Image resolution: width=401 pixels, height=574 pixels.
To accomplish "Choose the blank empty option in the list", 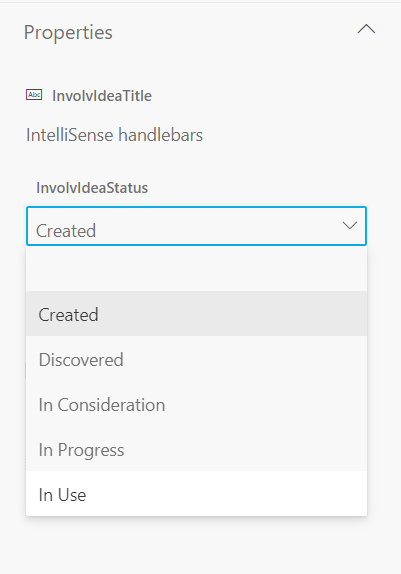I will tap(196, 269).
